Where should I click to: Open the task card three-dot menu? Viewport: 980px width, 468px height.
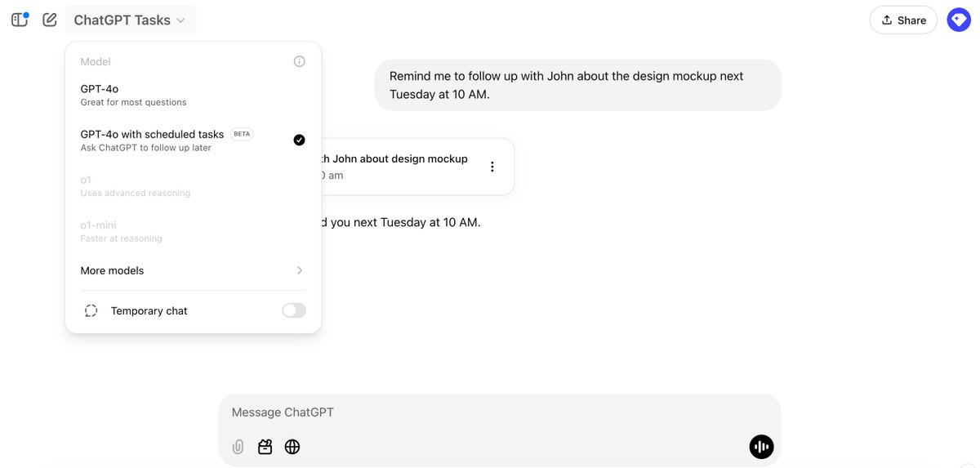(x=492, y=167)
